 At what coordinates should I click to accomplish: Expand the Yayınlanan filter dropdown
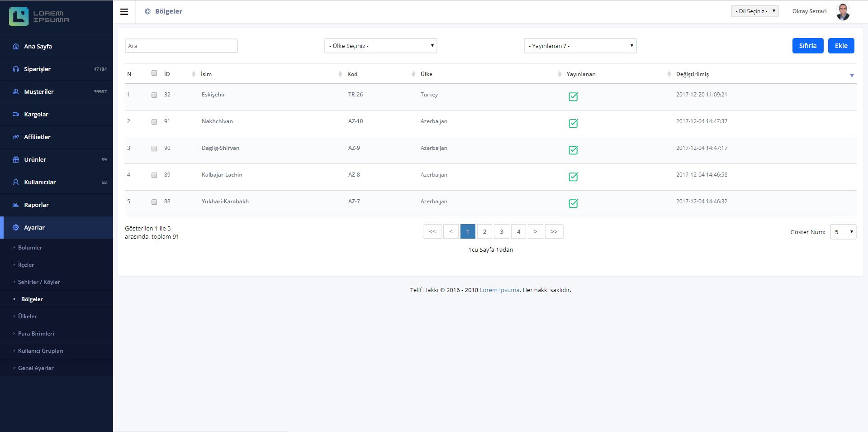tap(580, 46)
